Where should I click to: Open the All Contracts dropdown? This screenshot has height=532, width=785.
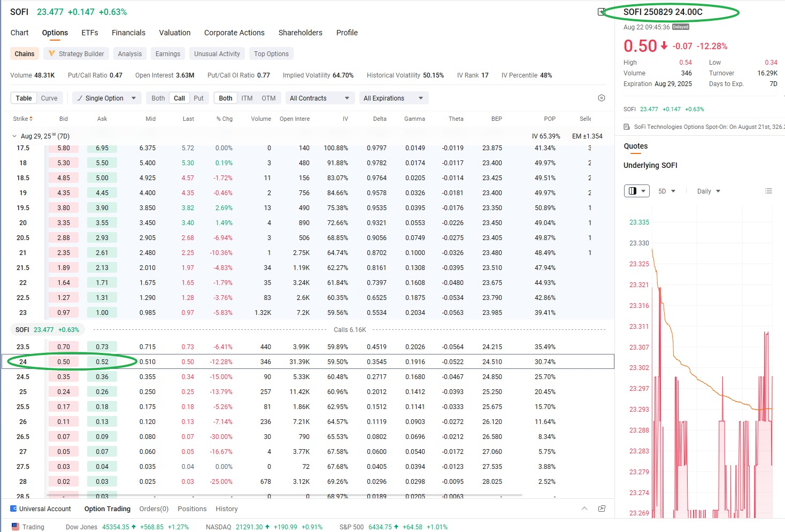tap(319, 98)
